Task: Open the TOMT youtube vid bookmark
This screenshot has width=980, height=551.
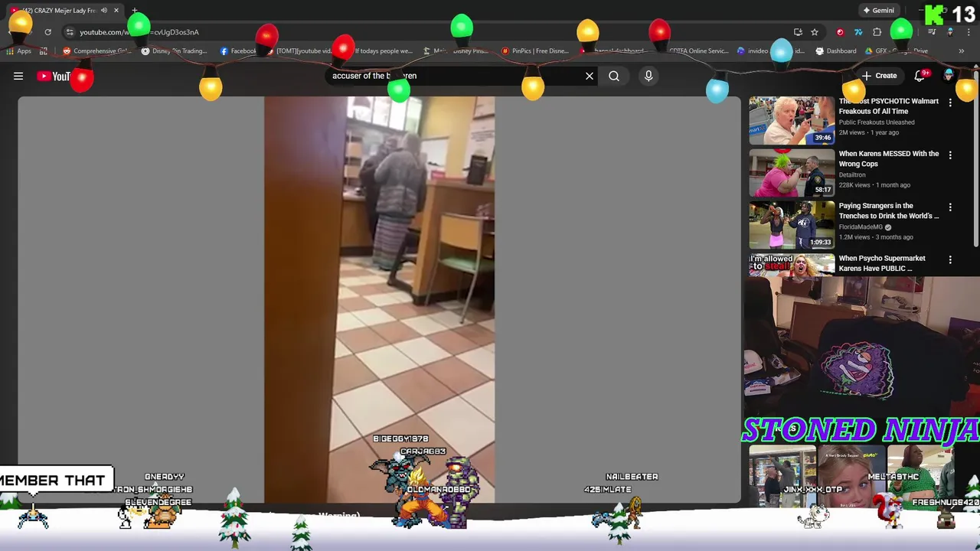Action: (299, 51)
